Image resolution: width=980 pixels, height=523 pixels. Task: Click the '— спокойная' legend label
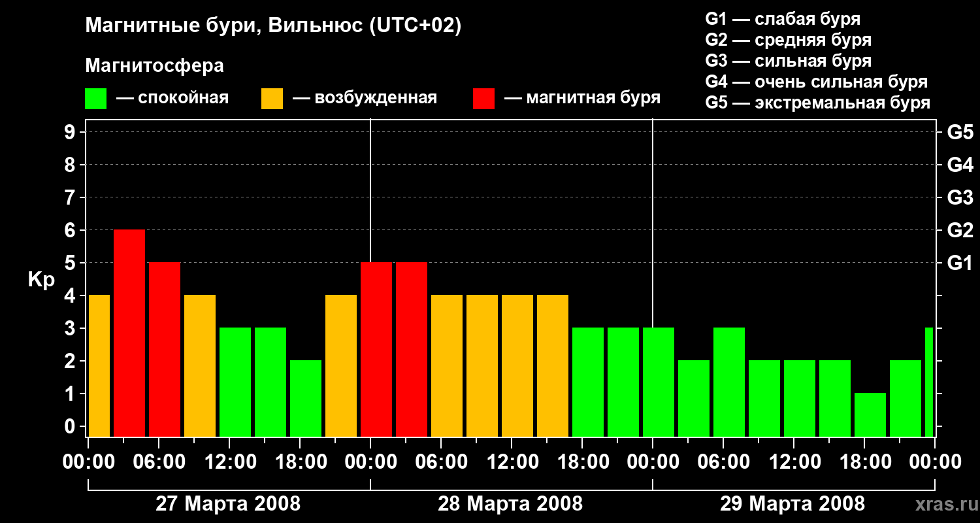tap(172, 98)
